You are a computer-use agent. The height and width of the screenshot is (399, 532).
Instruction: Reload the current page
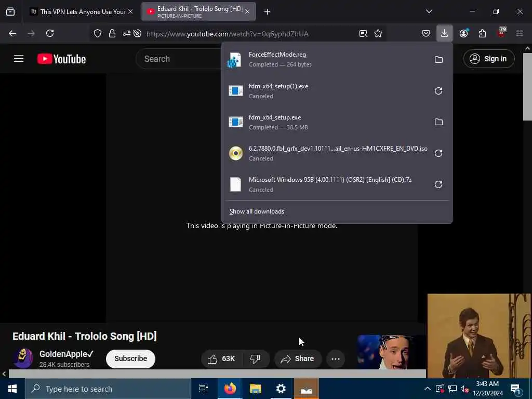pyautogui.click(x=50, y=34)
